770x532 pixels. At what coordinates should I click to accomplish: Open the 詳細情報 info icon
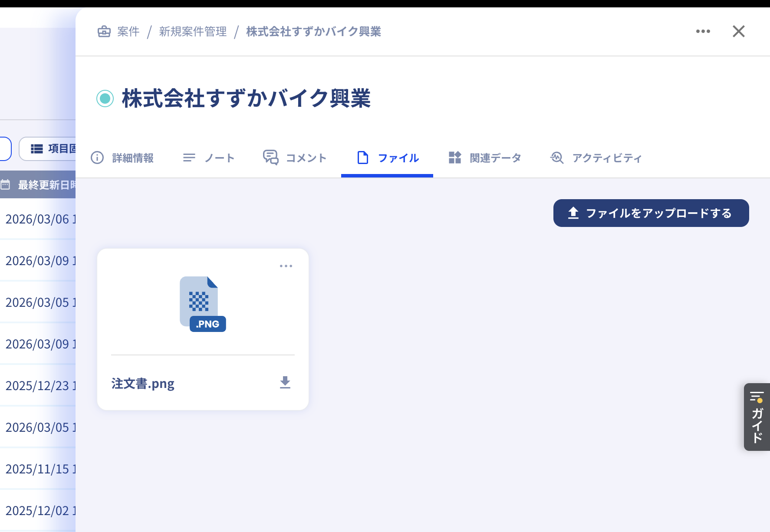pos(96,158)
